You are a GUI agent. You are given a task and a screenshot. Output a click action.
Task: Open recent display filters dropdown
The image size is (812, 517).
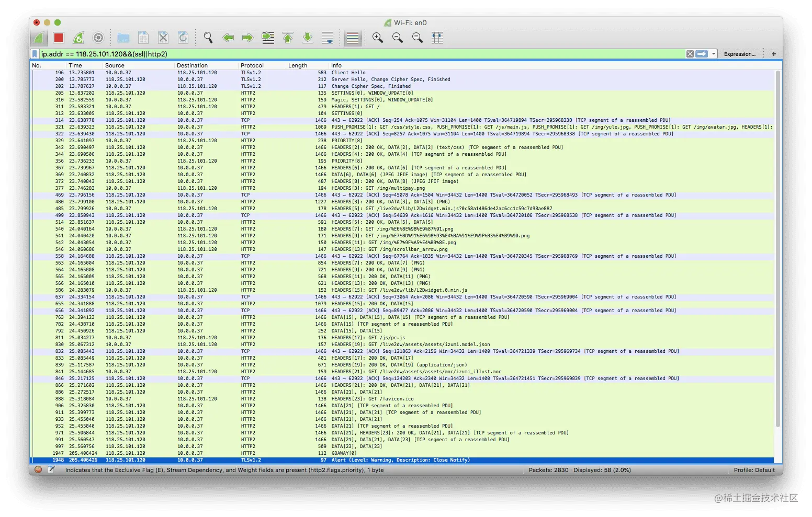713,54
